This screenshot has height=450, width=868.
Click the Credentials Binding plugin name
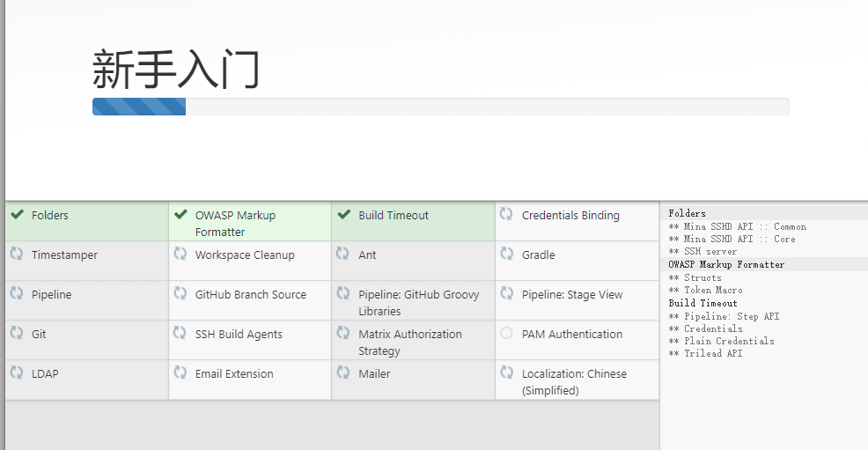(570, 216)
